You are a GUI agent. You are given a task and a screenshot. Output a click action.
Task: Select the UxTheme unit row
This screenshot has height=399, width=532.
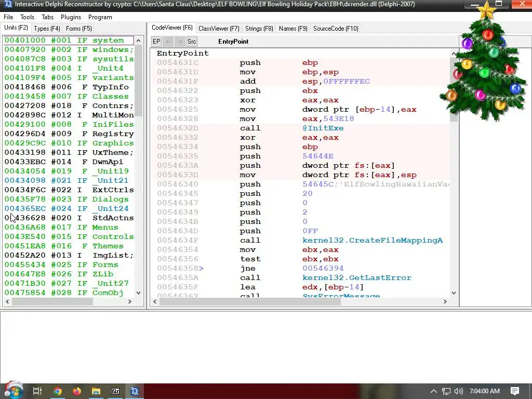pos(69,152)
